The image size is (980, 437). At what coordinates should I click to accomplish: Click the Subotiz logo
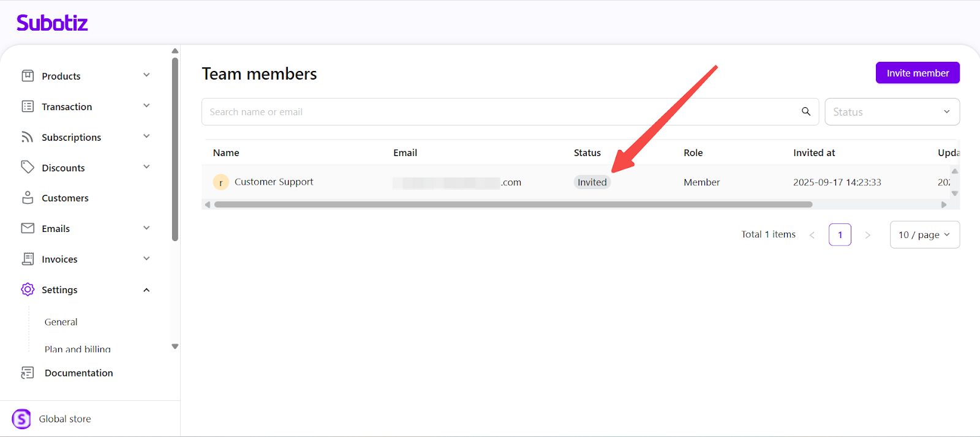coord(52,23)
